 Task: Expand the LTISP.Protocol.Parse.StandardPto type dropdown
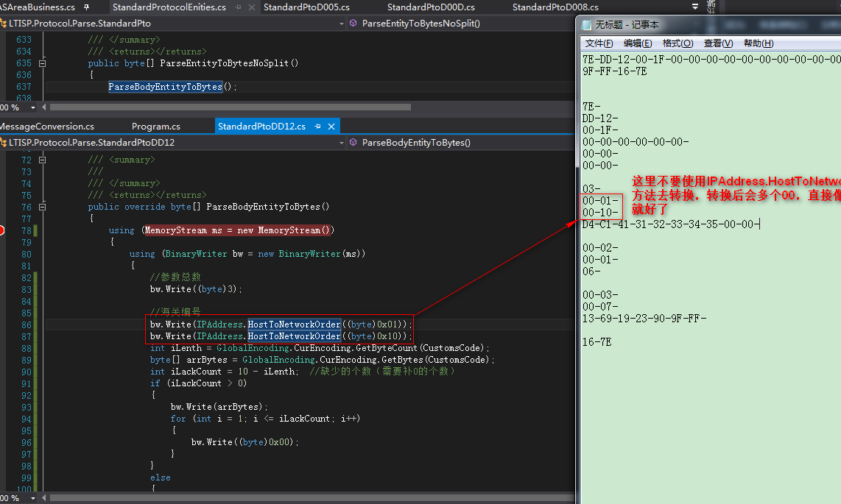pyautogui.click(x=341, y=24)
